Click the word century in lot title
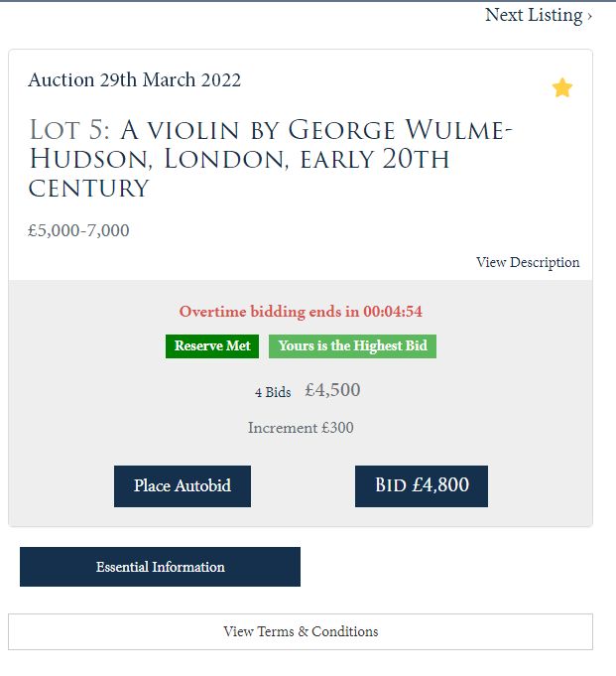 click(x=88, y=189)
